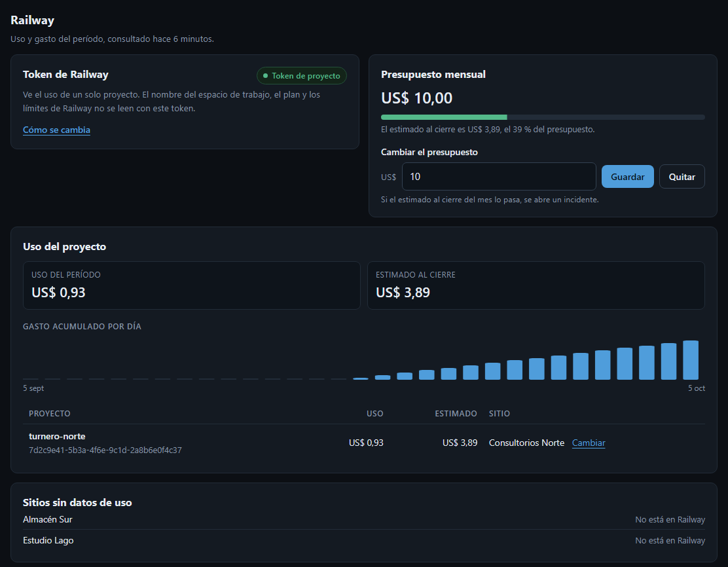Click "No está en Railway" for Almacén Sur
The image size is (728, 567).
coord(670,520)
